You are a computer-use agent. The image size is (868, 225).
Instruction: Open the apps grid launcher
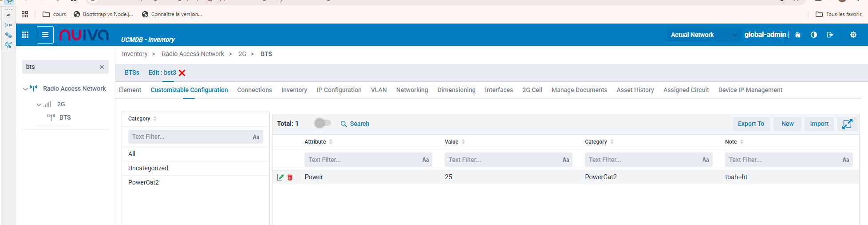tap(25, 35)
